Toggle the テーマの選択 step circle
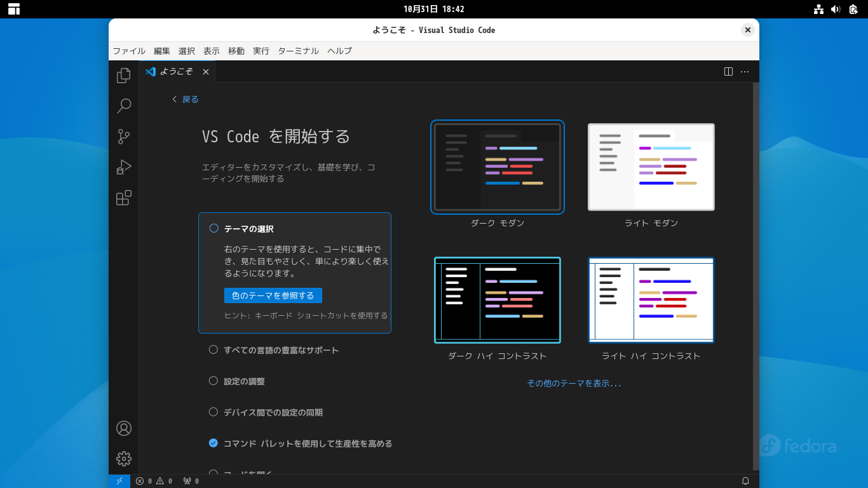 [x=214, y=228]
